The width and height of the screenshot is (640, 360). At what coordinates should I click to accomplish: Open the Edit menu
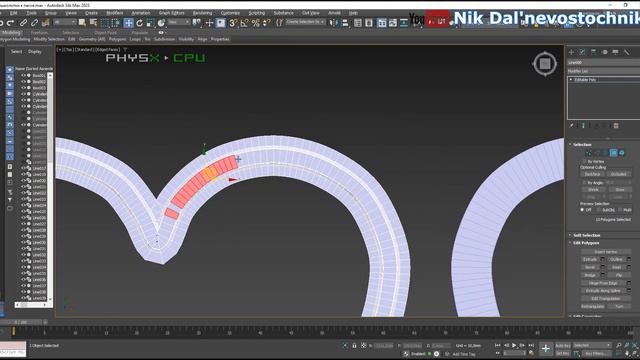pos(13,13)
